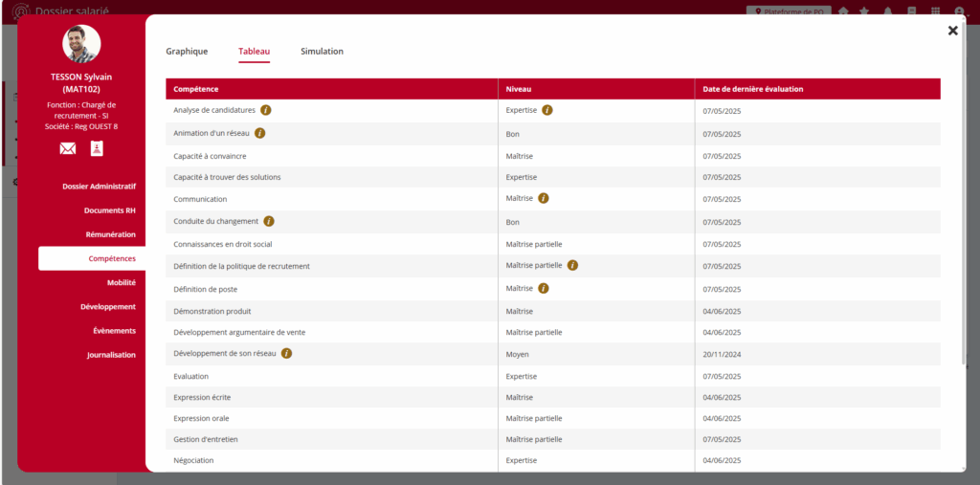Show info for Conduite du changement
Viewport: 980px width, 485px height.
[x=269, y=221]
